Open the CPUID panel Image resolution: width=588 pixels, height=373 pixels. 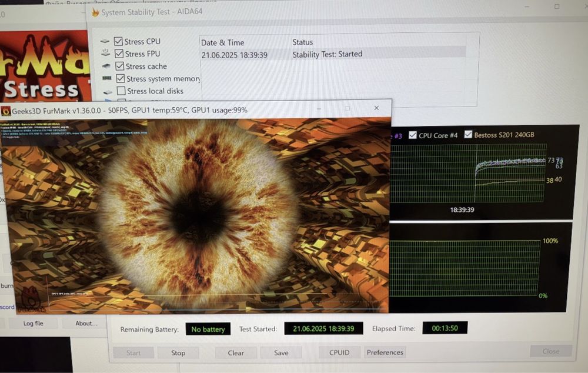click(x=339, y=352)
